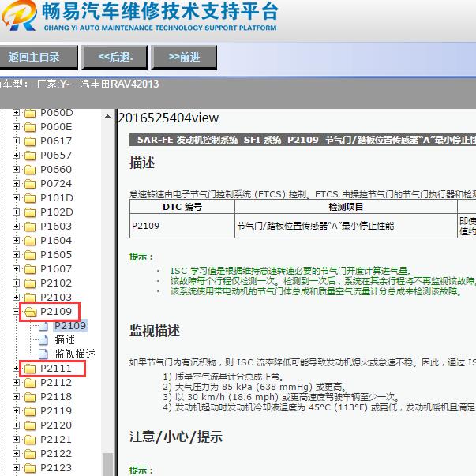Click the 厂家:Y-一汽丰田RAV42013 vehicle model text
This screenshot has width=476, height=476.
(98, 84)
